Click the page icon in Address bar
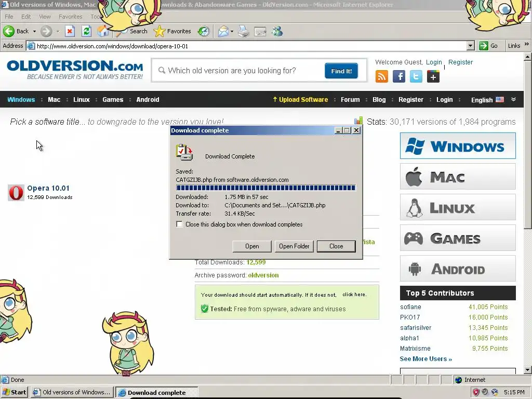 31,46
